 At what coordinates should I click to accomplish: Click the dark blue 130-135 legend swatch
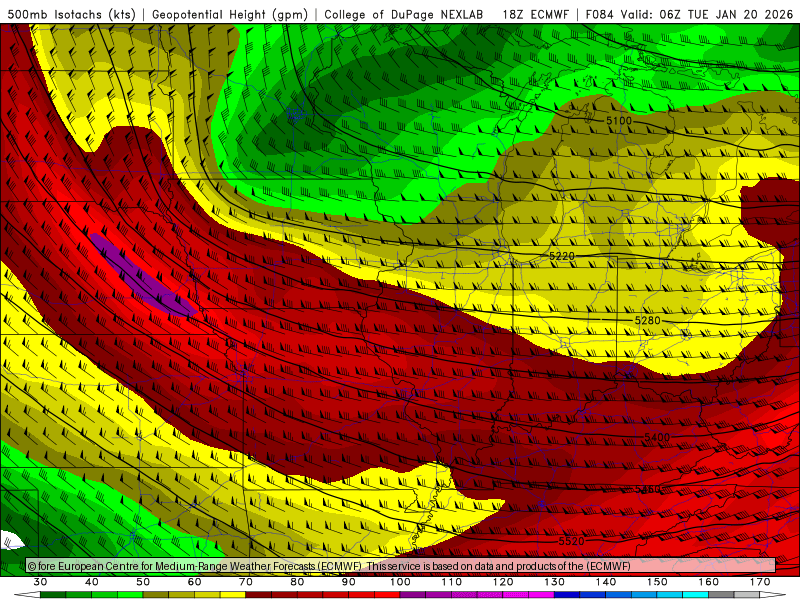[567, 595]
